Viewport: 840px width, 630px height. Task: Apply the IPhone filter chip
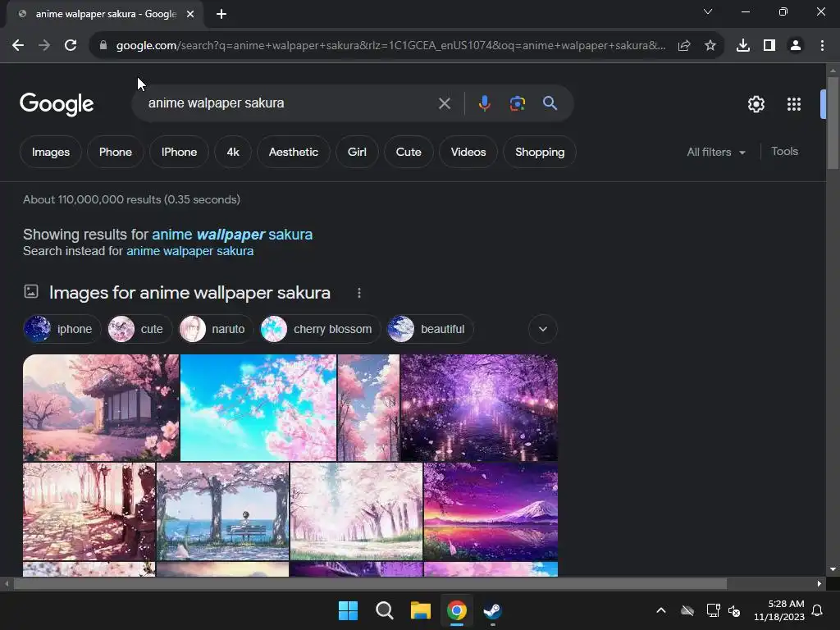tap(179, 152)
